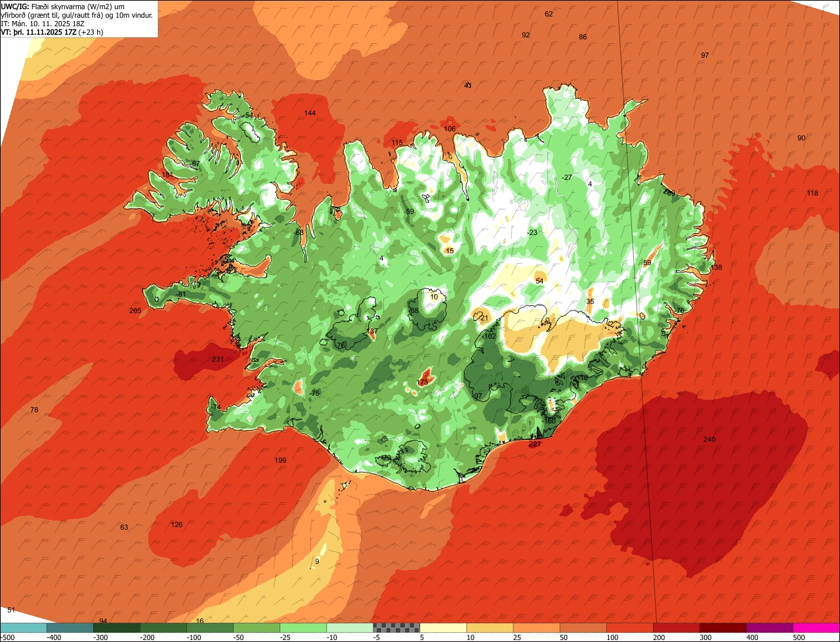Click the 79 value near the south coast
Viewport: 840px width, 642px height.
387,458
